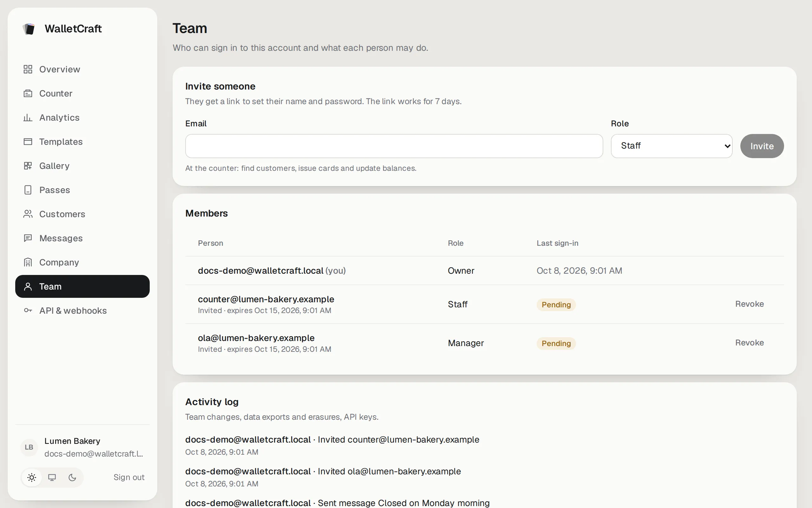Click the Analytics bar chart icon

coord(28,117)
